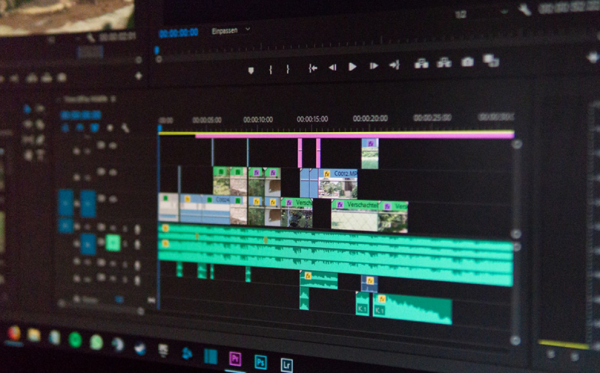
Task: Select the Verschachtelte nested sequence clip
Action: pos(355,216)
